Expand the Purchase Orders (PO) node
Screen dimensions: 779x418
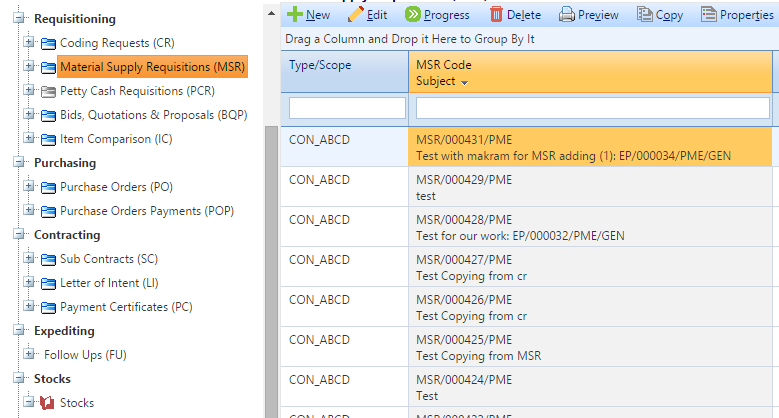(29, 186)
